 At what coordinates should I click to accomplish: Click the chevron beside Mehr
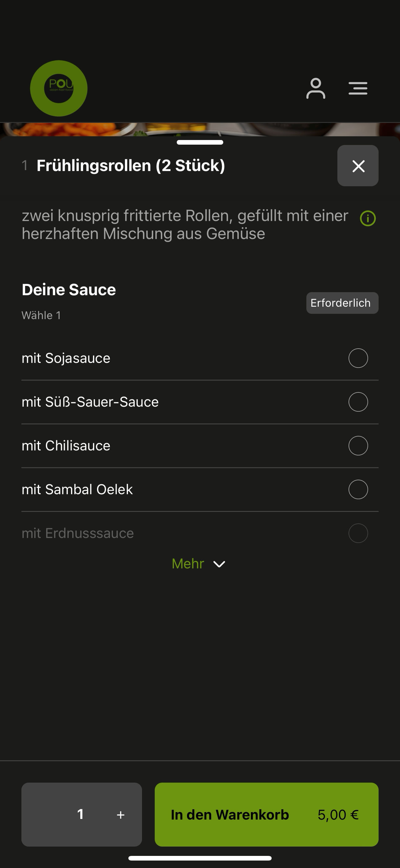[219, 564]
